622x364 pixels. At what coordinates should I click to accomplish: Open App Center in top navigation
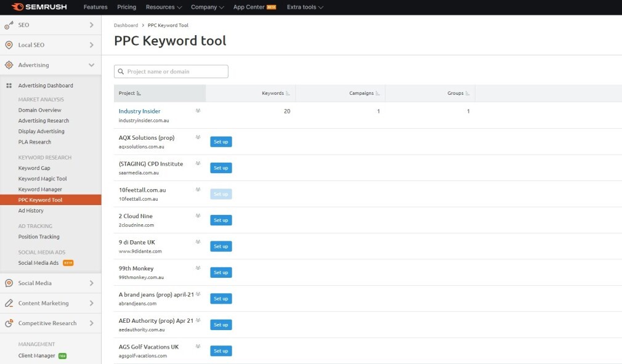pyautogui.click(x=249, y=7)
